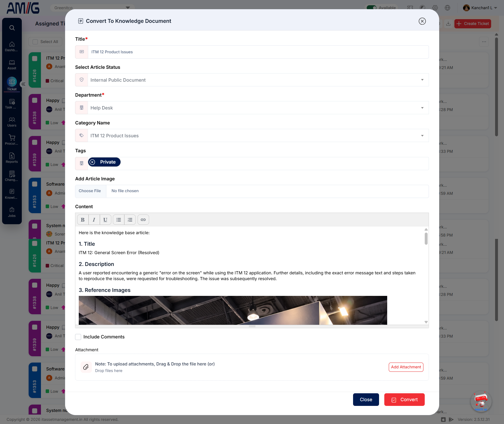Viewport: 504px width, 424px height.
Task: Insert bulleted list in Content editor
Action: point(119,220)
